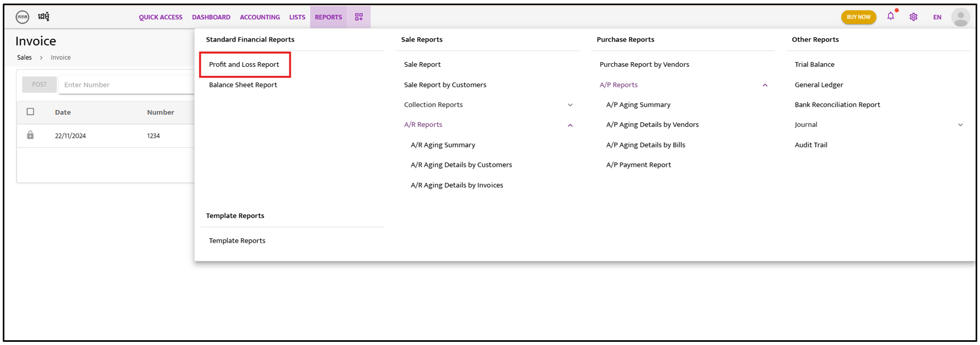Select invoice number 1234 cell
The height and width of the screenshot is (345, 980).
pos(153,136)
